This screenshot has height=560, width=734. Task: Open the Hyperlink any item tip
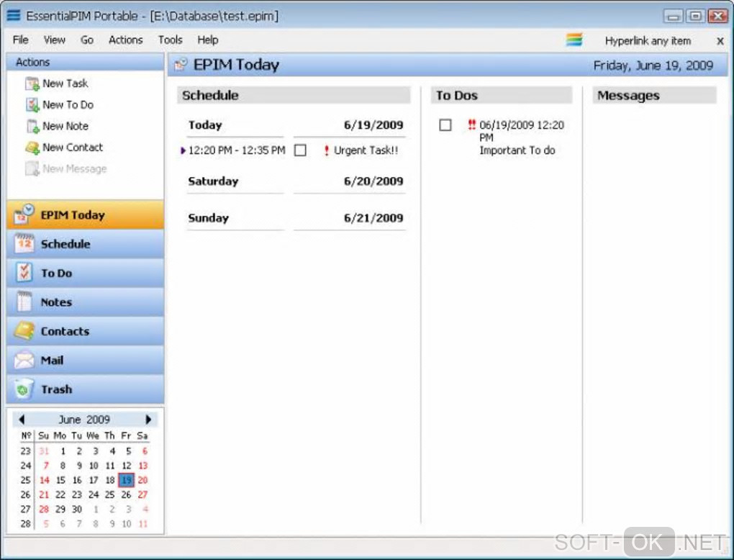(x=648, y=41)
